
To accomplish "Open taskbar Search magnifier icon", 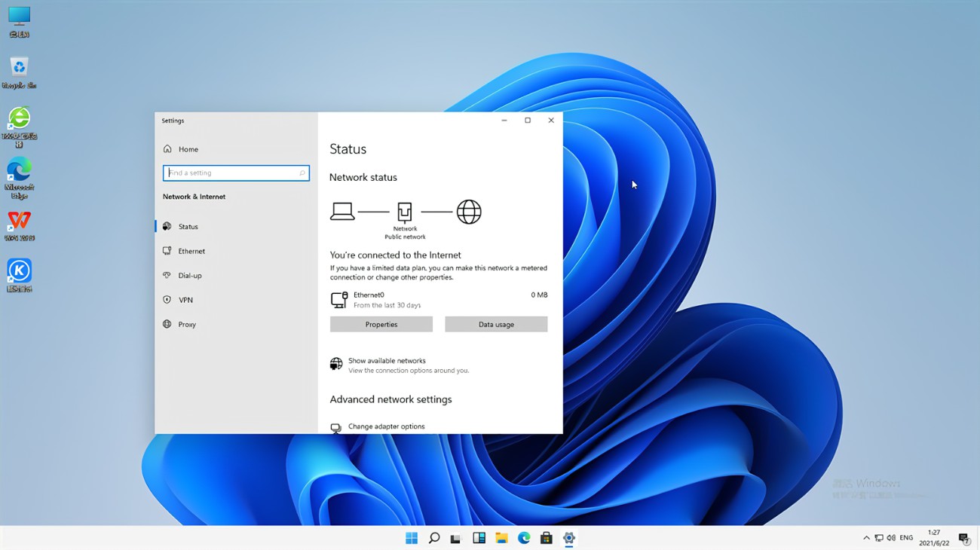I will [x=434, y=538].
